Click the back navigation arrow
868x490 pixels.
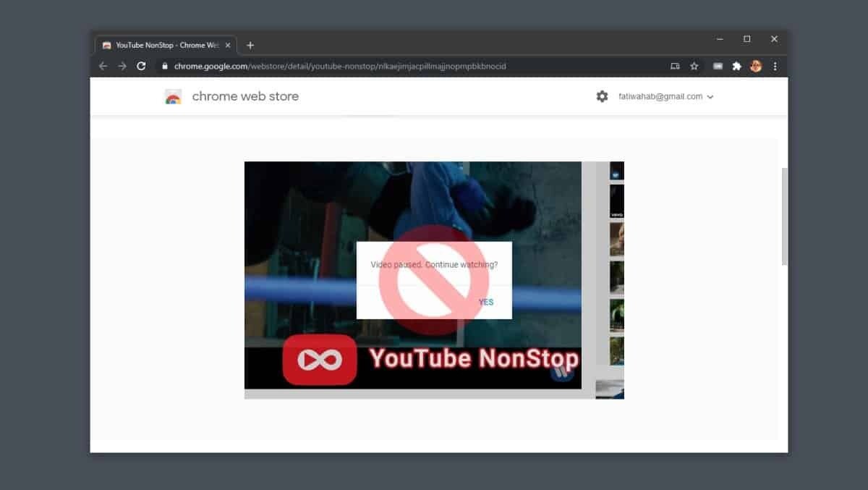pyautogui.click(x=102, y=66)
